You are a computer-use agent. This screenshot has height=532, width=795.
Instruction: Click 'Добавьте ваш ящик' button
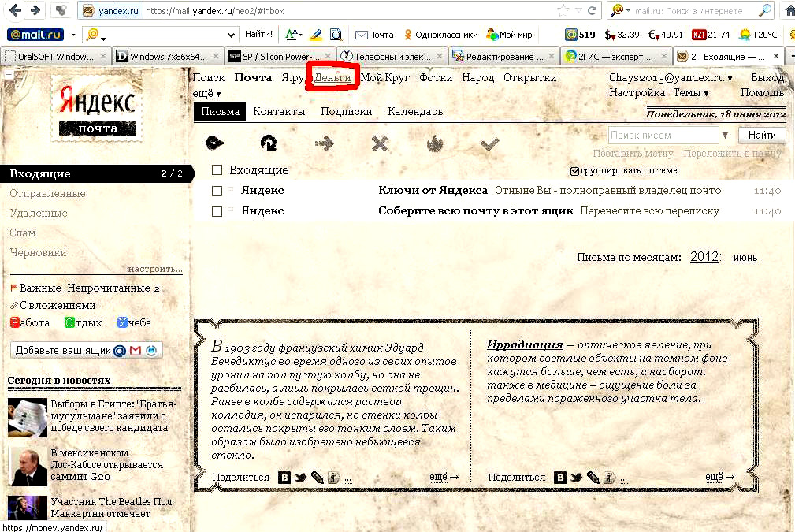86,351
